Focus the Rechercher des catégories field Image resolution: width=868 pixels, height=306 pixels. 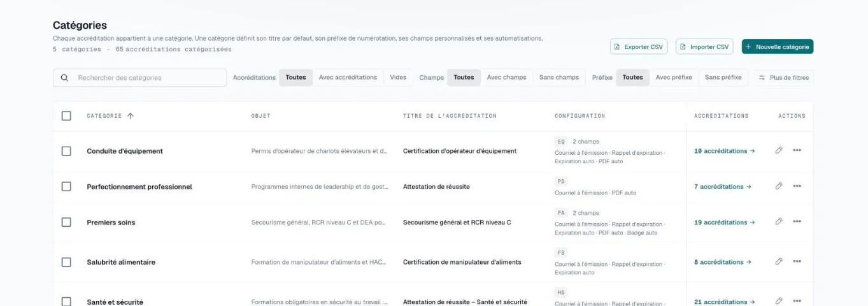pyautogui.click(x=139, y=78)
